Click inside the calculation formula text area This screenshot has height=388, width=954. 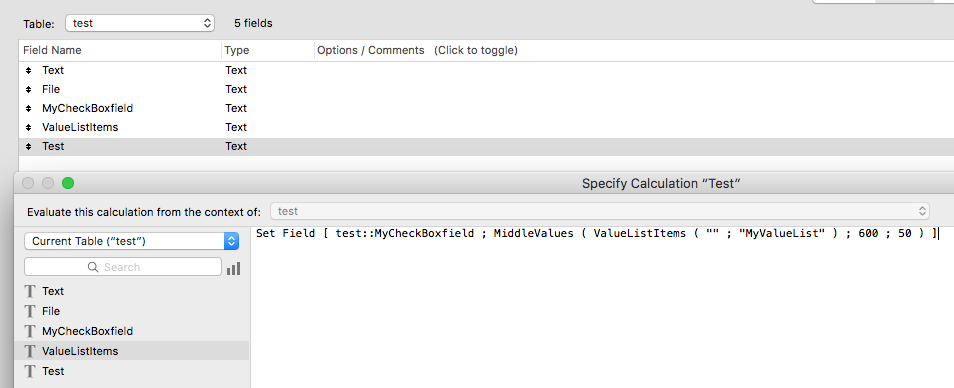point(602,307)
